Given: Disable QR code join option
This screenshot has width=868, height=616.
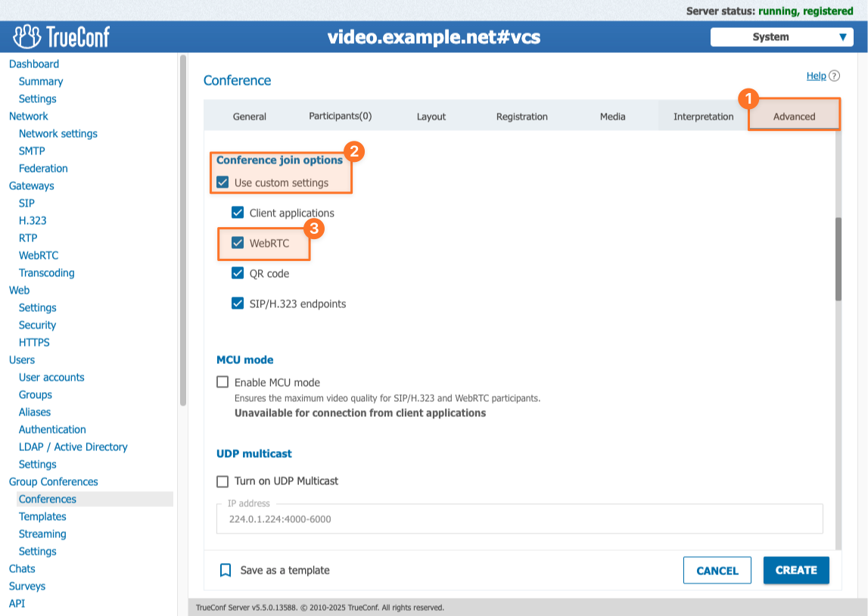Looking at the screenshot, I should 238,273.
